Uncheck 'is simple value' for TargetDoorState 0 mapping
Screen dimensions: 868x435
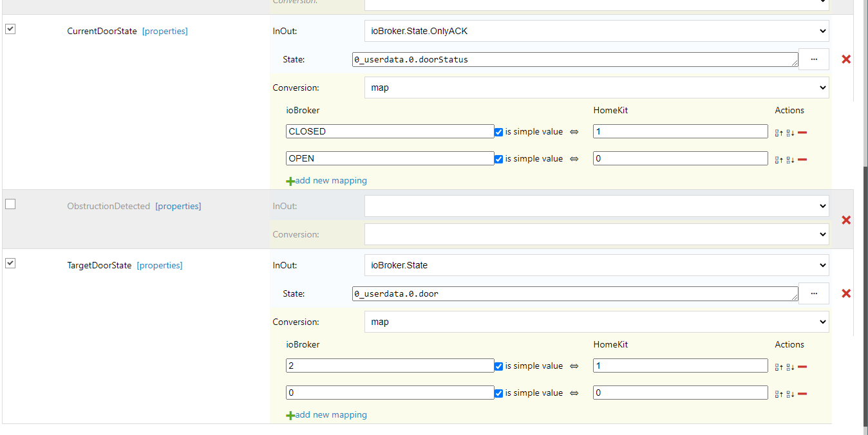498,393
